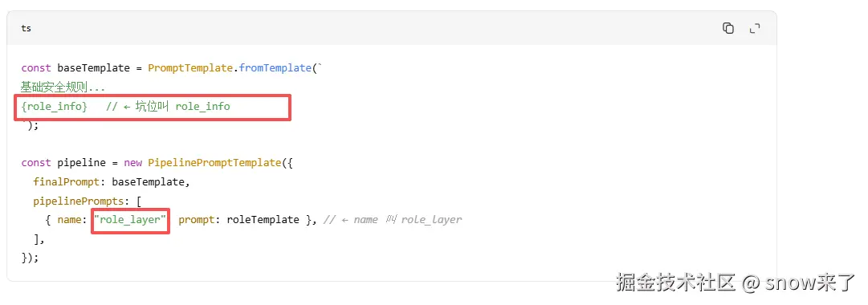The image size is (868, 305).
Task: Click the {role_info} placeholder in the red box
Action: 54,106
